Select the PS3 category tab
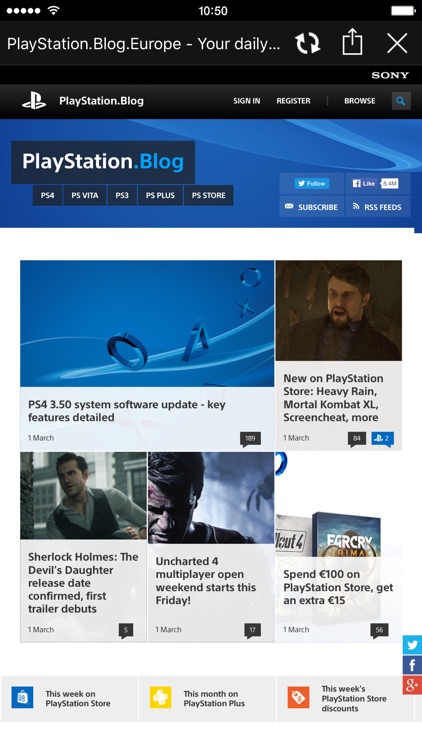Image resolution: width=422 pixels, height=750 pixels. (122, 195)
